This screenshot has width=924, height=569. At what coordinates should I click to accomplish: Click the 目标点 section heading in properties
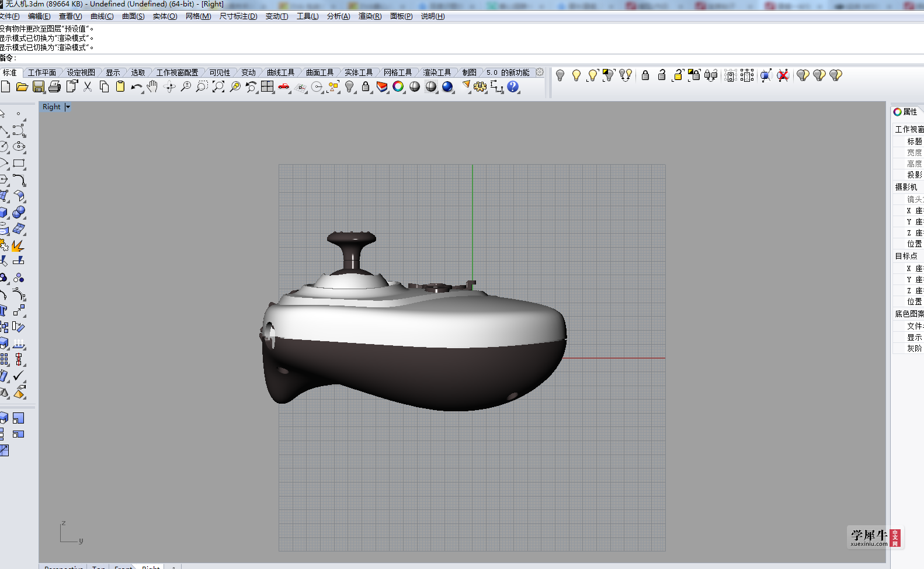point(906,256)
